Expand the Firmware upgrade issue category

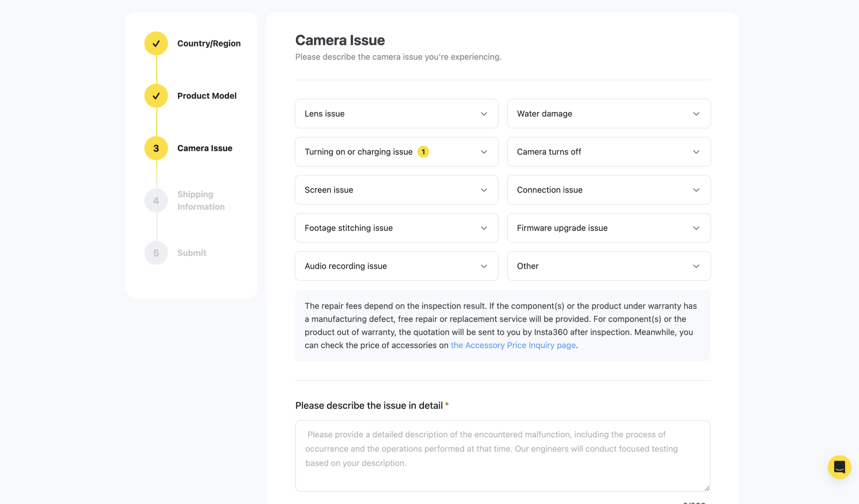point(609,228)
